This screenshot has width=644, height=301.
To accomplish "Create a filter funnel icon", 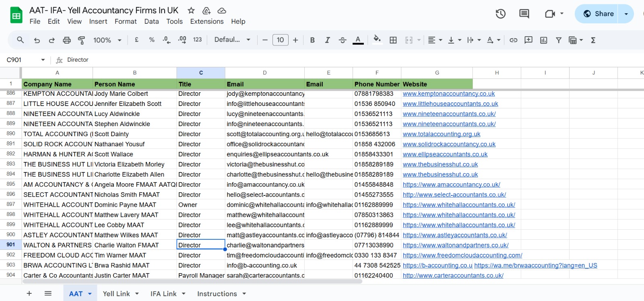I will (559, 40).
